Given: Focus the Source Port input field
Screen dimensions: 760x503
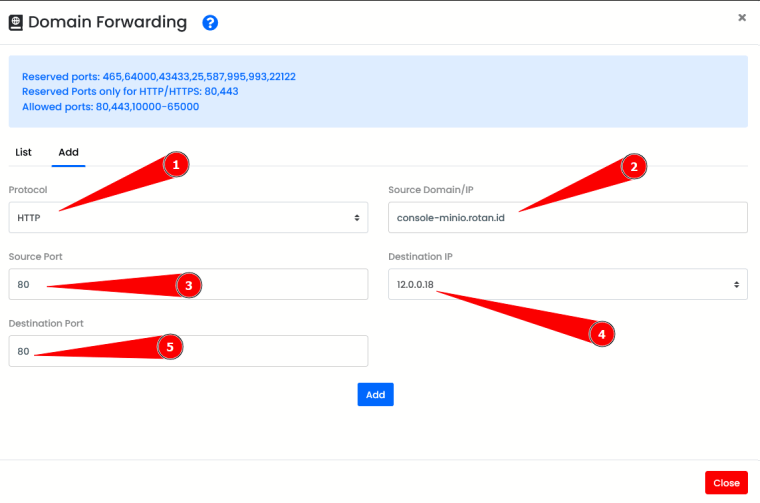Looking at the screenshot, I should click(x=188, y=284).
